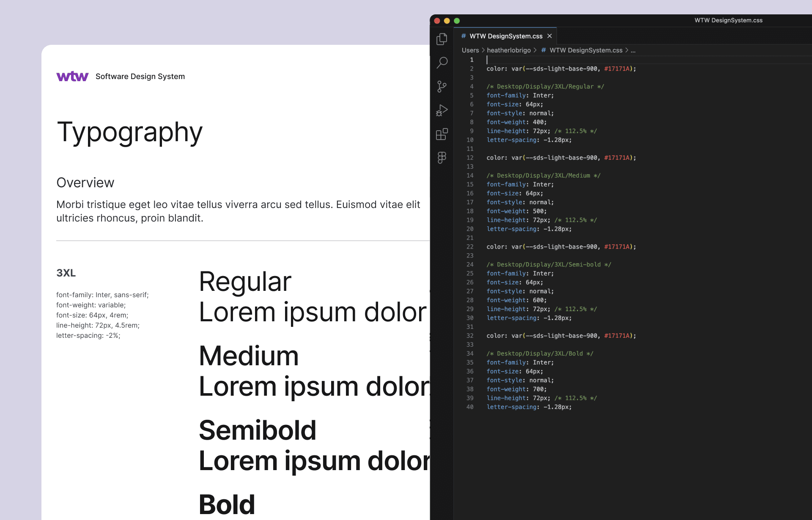Click the font-family: Inter, sans-serif; spec line
Viewport: 812px width, 520px height.
(x=102, y=295)
